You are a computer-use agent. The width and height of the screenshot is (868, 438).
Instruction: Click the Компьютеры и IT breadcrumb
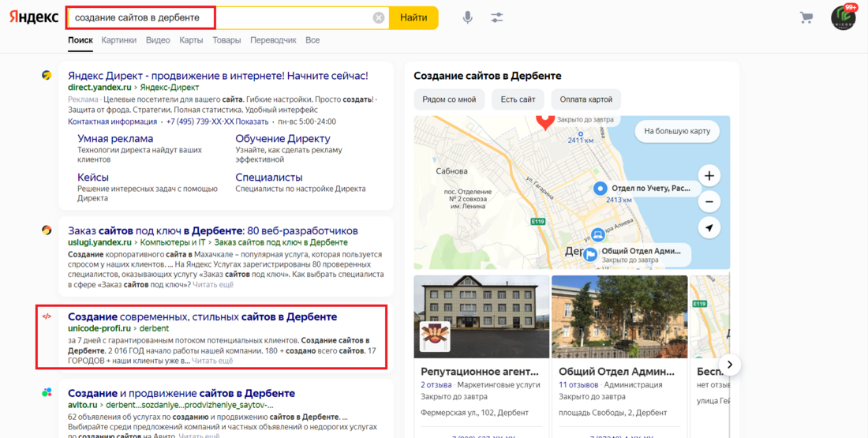174,242
